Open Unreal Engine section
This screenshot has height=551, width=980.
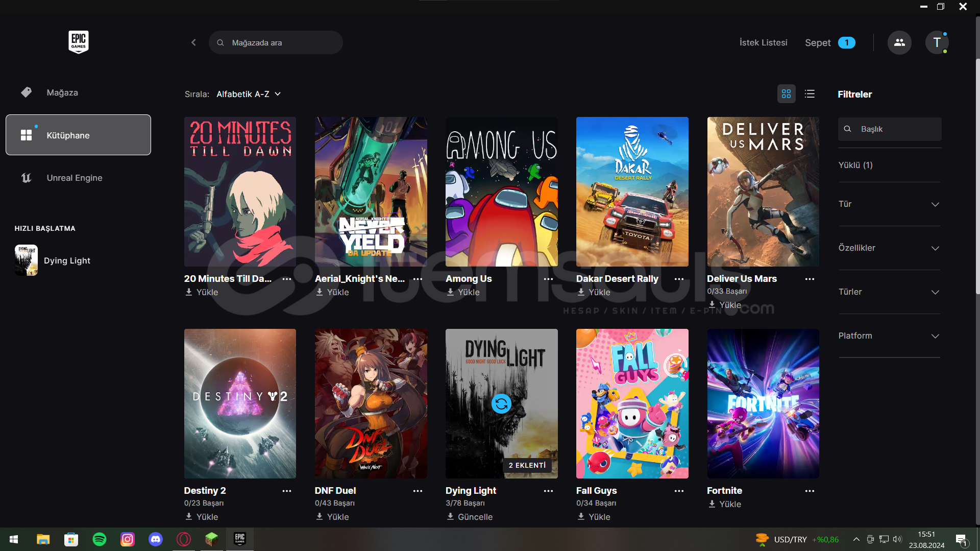tap(62, 178)
